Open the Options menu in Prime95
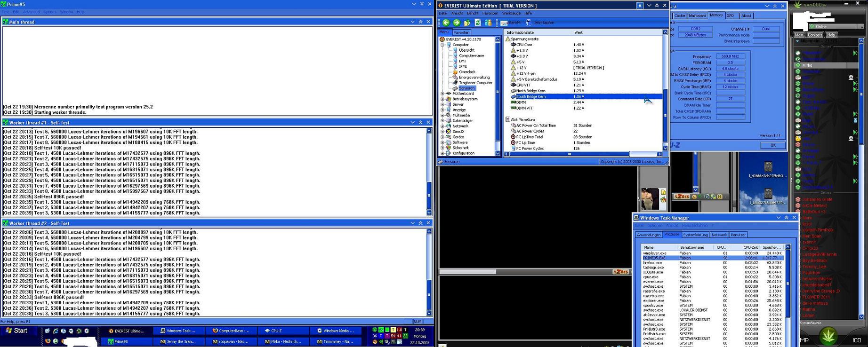Image resolution: width=868 pixels, height=347 pixels. pos(50,12)
